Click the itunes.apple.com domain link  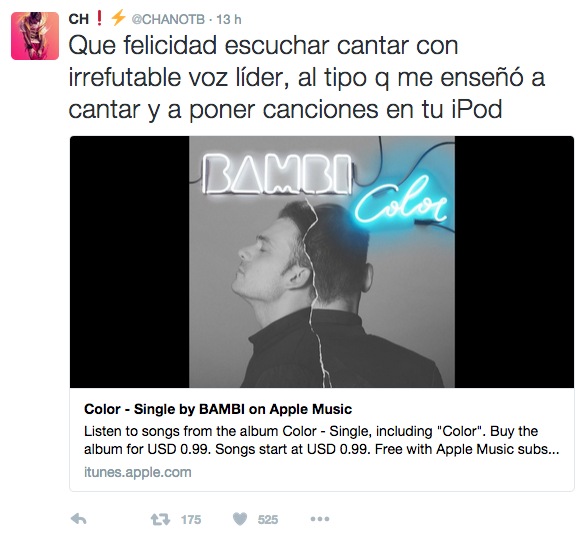[x=138, y=472]
